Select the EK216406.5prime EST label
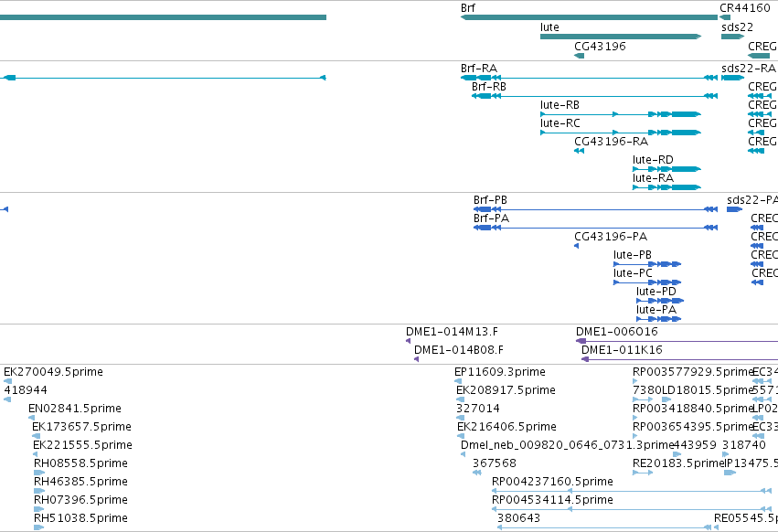Screen dimensions: 778x532 pyautogui.click(x=506, y=427)
